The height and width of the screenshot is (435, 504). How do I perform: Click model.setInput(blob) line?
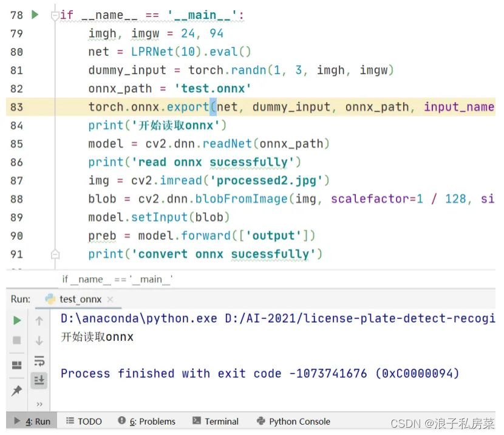click(159, 217)
